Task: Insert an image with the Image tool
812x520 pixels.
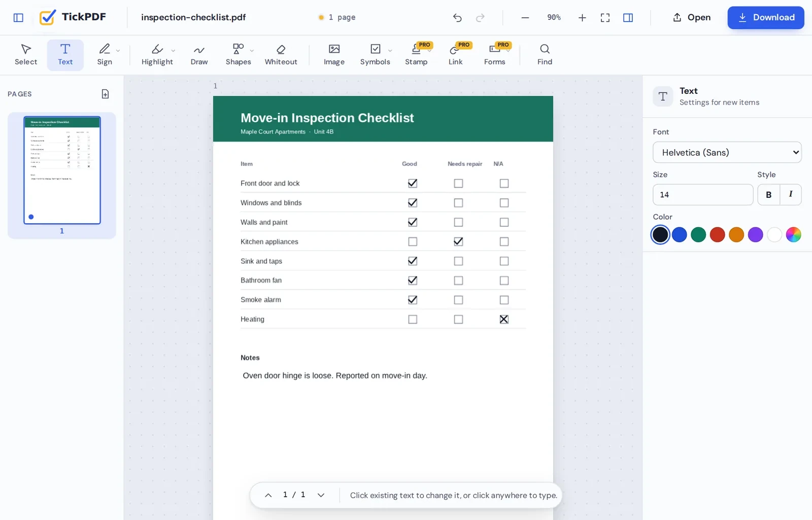Action: click(334, 55)
